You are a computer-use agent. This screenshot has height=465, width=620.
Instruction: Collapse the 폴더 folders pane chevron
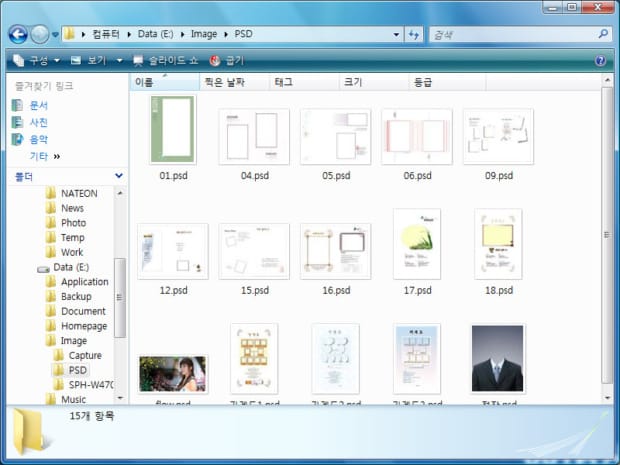pos(118,176)
